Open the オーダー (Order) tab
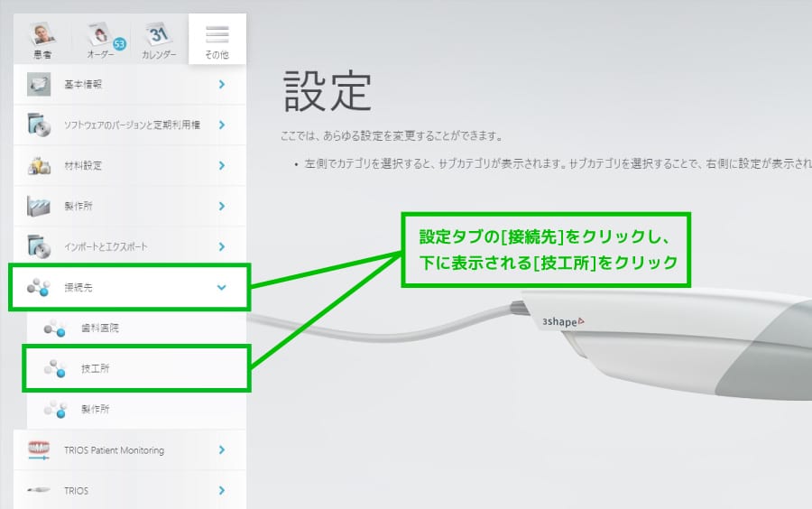 100,40
